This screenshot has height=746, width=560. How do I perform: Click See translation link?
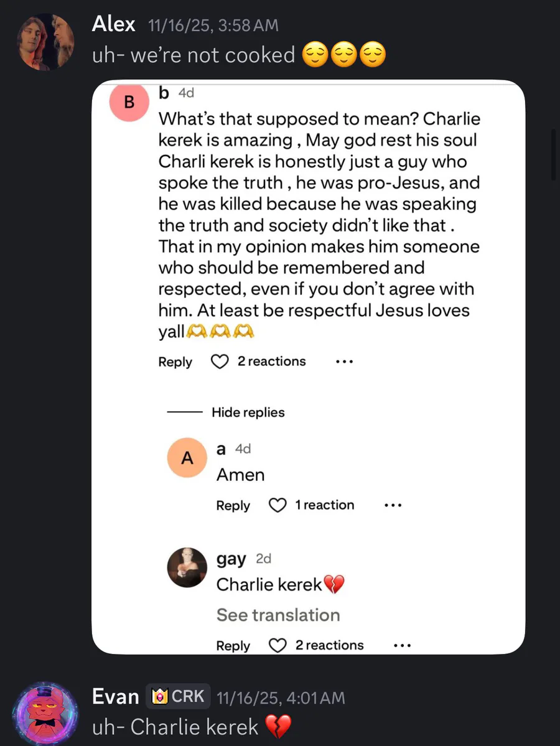click(278, 615)
